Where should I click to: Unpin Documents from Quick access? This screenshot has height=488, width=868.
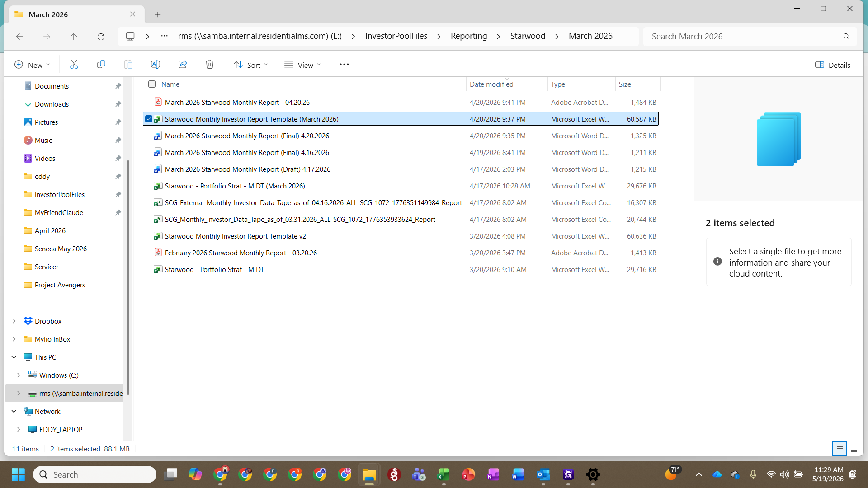(118, 86)
